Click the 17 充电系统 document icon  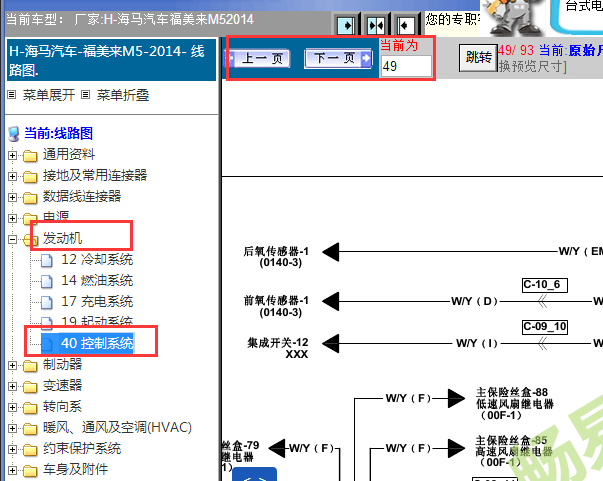47,303
